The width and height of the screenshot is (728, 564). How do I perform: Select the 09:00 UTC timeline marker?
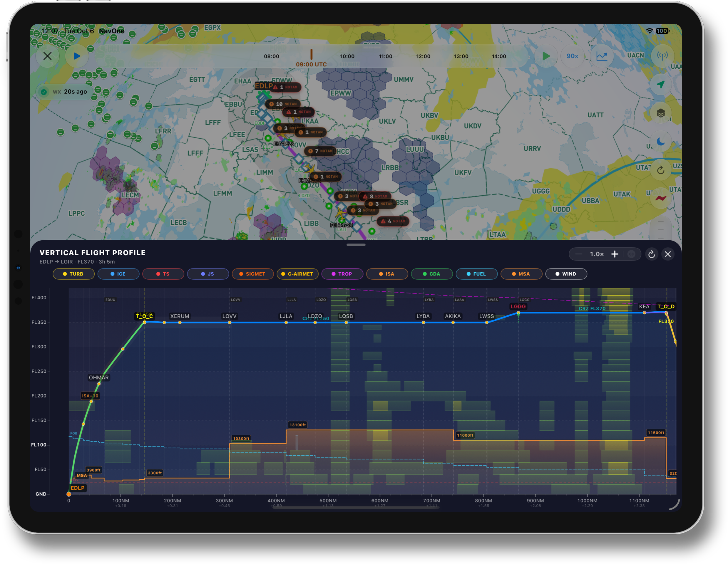pyautogui.click(x=311, y=64)
